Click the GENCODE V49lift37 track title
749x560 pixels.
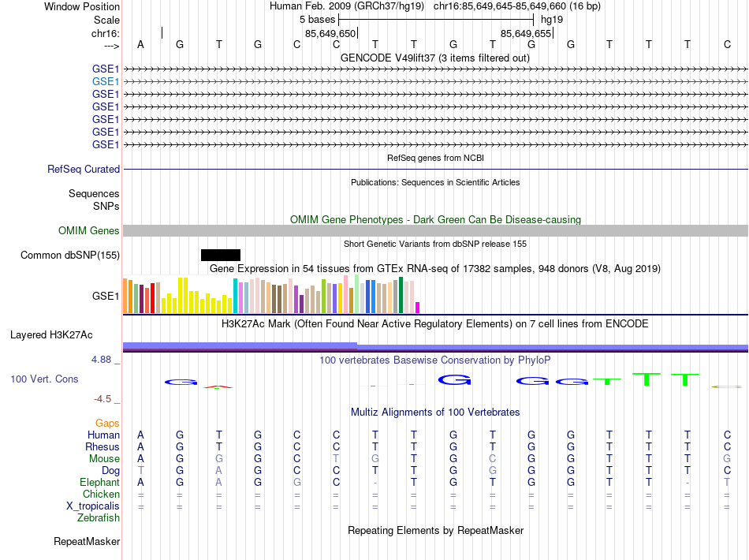pos(435,58)
